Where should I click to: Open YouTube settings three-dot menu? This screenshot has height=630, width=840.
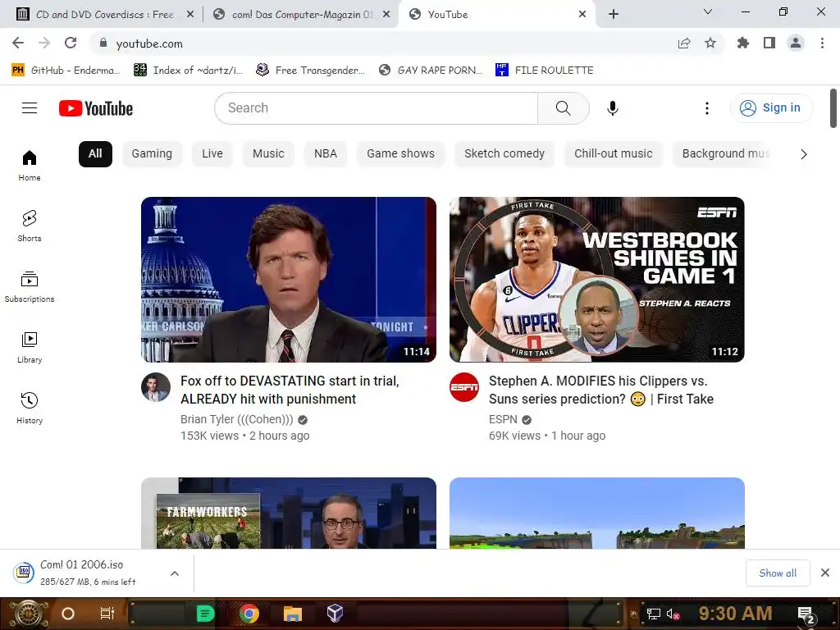click(706, 108)
